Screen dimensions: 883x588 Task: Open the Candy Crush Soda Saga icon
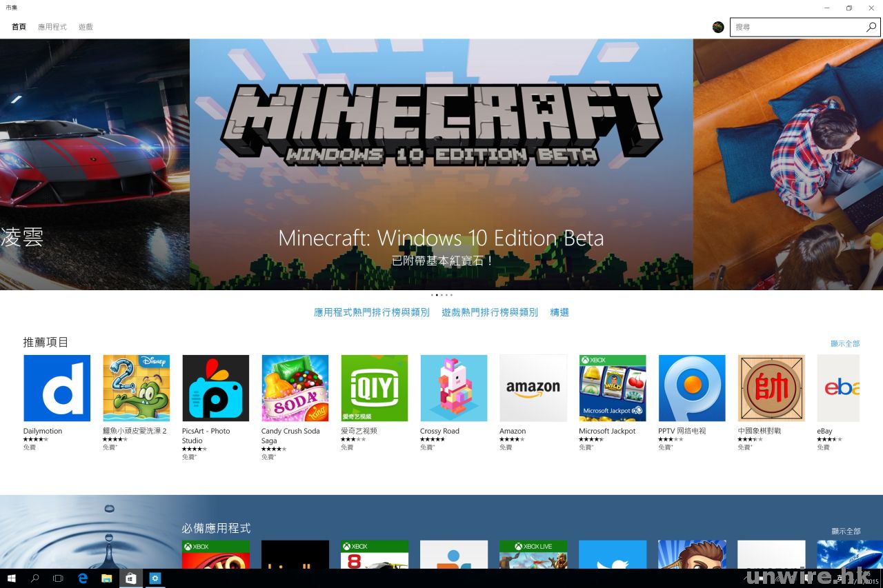(295, 388)
